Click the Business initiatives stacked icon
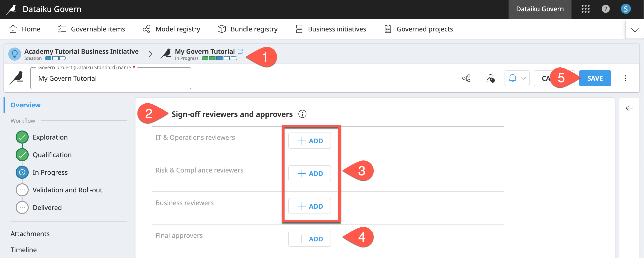Viewport: 644px width, 258px height. [299, 29]
